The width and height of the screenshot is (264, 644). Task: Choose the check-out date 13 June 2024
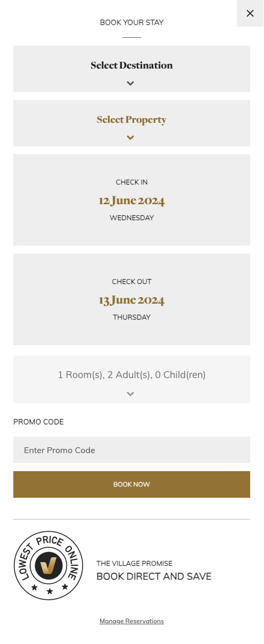pos(131,300)
